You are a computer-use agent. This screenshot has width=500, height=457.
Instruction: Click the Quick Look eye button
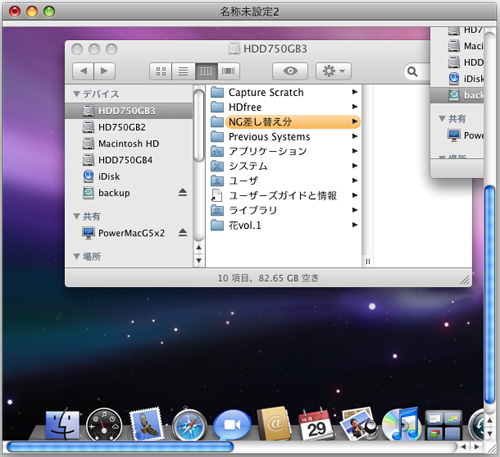tap(290, 71)
